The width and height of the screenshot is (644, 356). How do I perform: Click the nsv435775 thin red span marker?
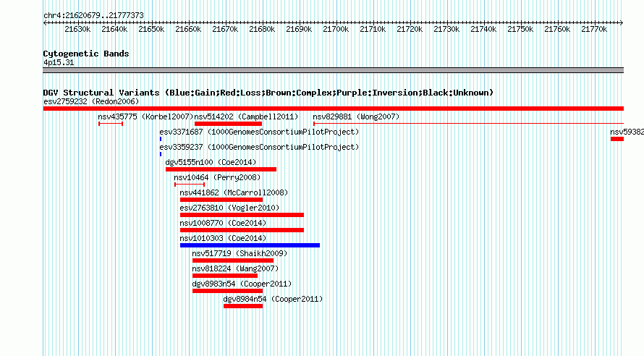(x=111, y=124)
